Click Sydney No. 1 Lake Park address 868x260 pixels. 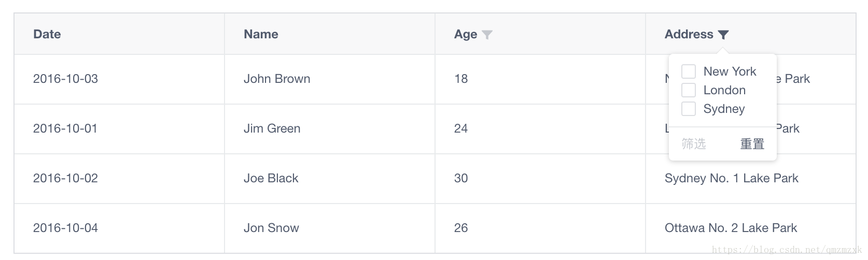pyautogui.click(x=731, y=178)
